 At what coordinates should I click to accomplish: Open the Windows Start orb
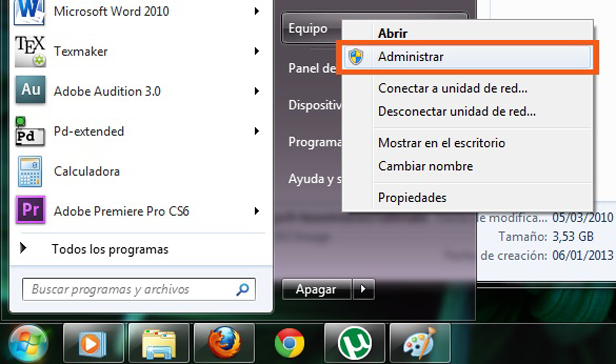pyautogui.click(x=28, y=343)
